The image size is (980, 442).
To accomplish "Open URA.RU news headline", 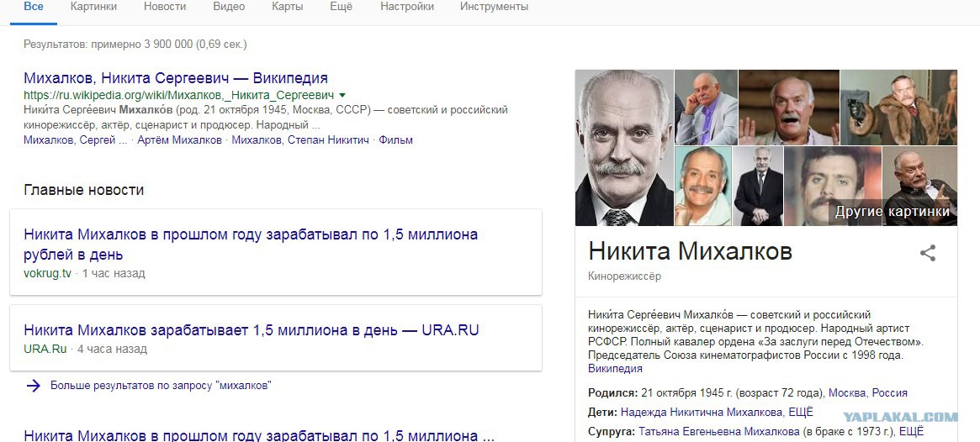I will tap(252, 329).
